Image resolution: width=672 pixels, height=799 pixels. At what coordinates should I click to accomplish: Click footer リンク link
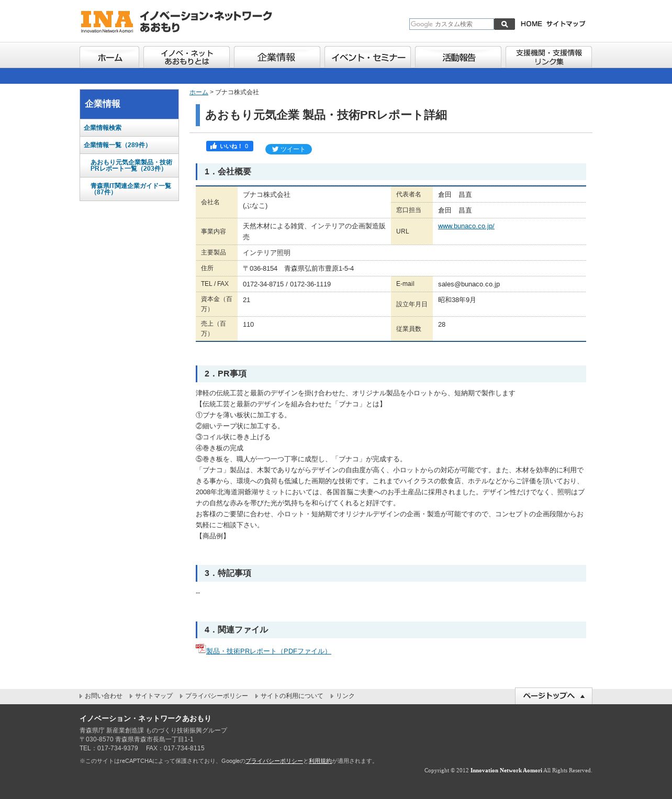coord(345,696)
